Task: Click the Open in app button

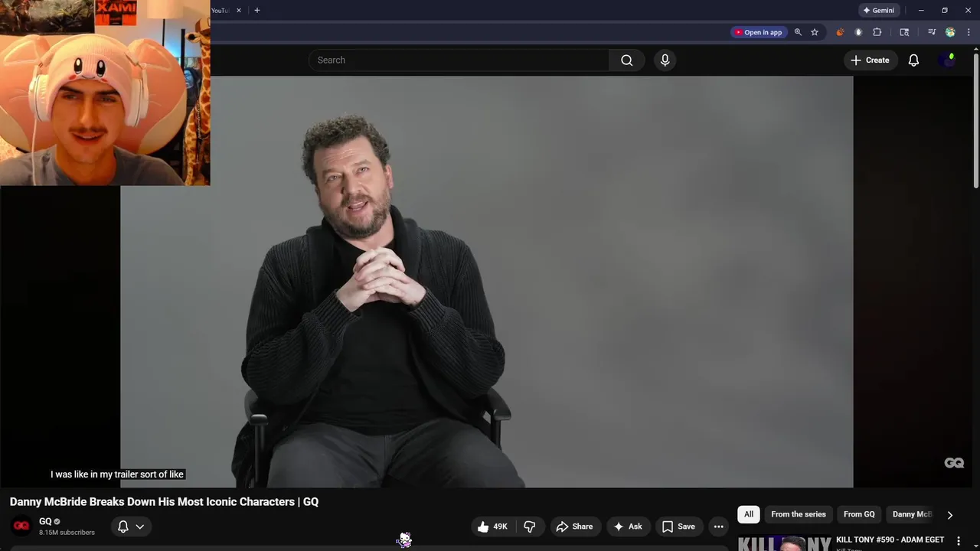Action: click(x=758, y=32)
